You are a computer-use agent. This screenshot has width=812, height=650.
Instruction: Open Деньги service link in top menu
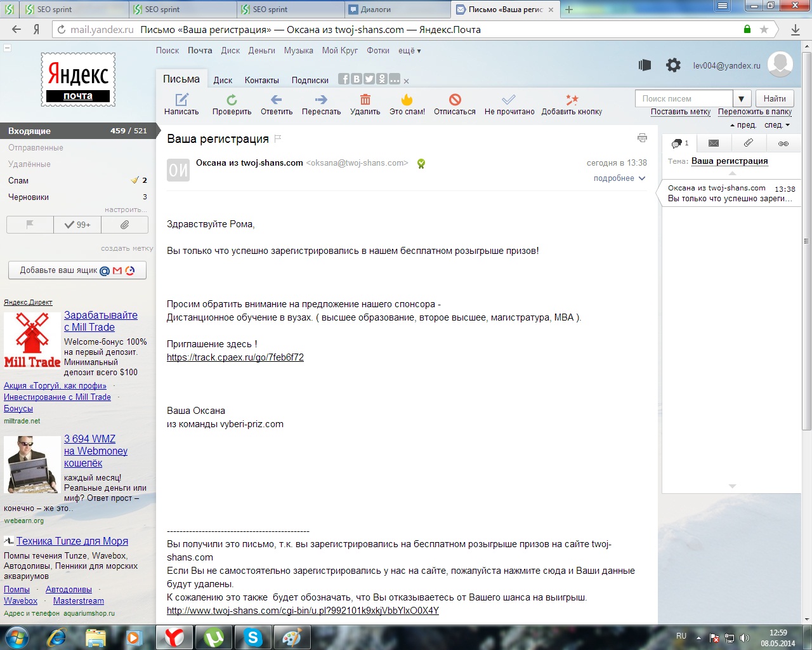click(x=262, y=50)
